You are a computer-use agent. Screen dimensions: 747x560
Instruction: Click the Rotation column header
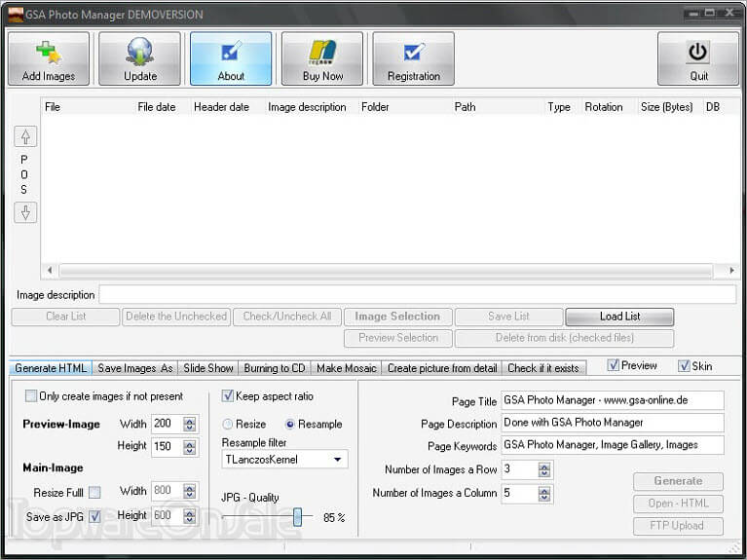point(610,107)
